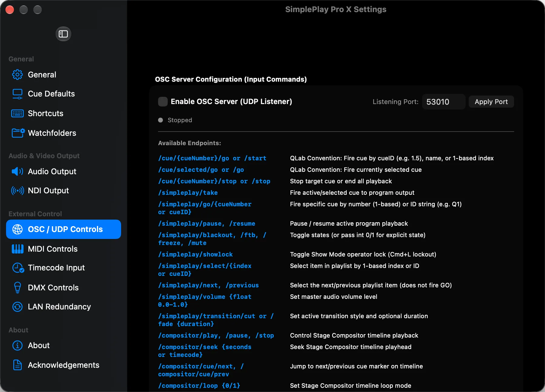This screenshot has height=392, width=545.
Task: Click the 'Seek Stage Compositor timeline playhead' description
Action: pyautogui.click(x=351, y=347)
